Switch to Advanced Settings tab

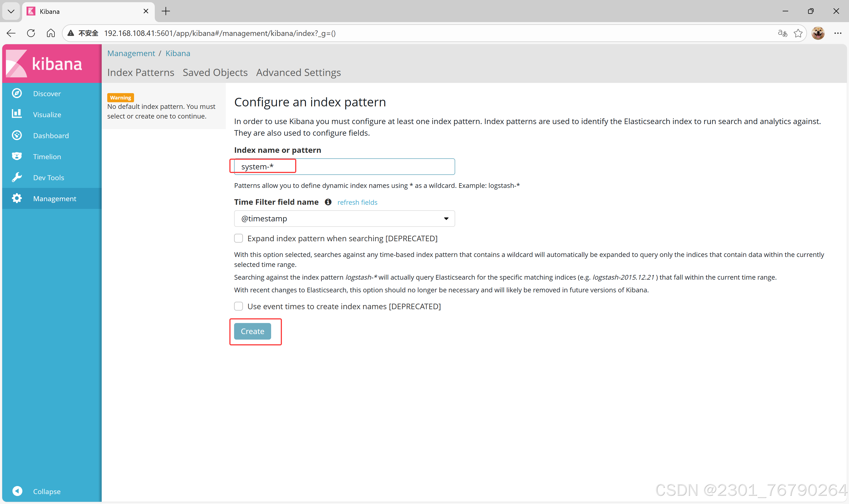click(298, 73)
